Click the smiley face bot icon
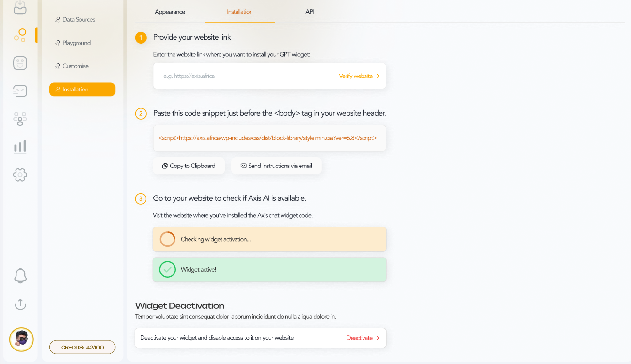Image resolution: width=631 pixels, height=364 pixels. coord(20,63)
